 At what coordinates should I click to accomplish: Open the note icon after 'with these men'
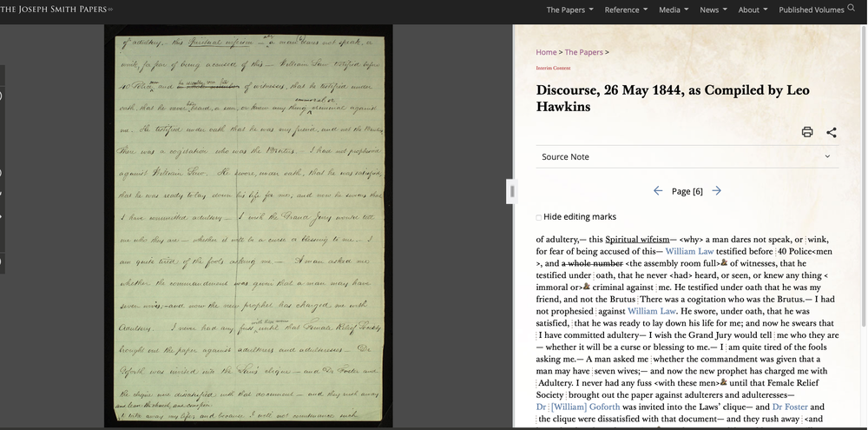724,382
